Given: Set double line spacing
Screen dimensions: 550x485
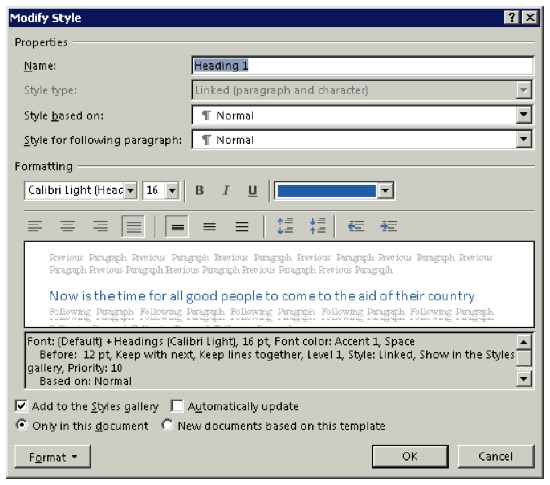Looking at the screenshot, I should pyautogui.click(x=242, y=226).
